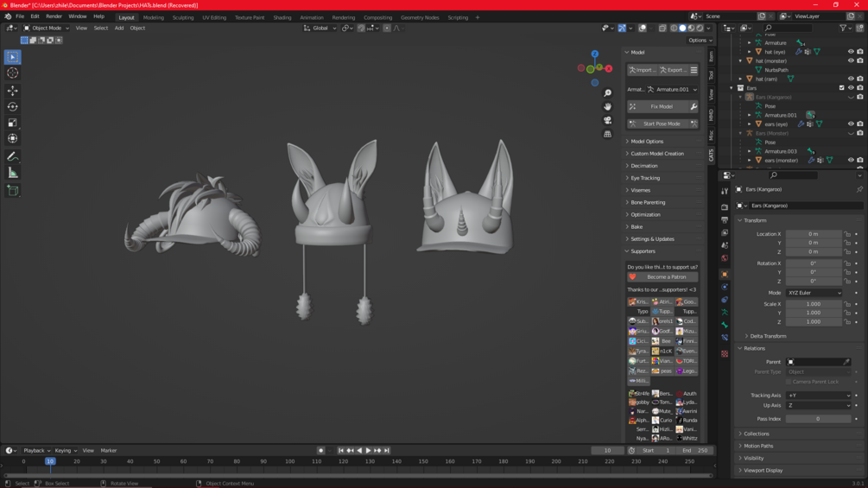Expand the Decimation panel

coord(643,166)
